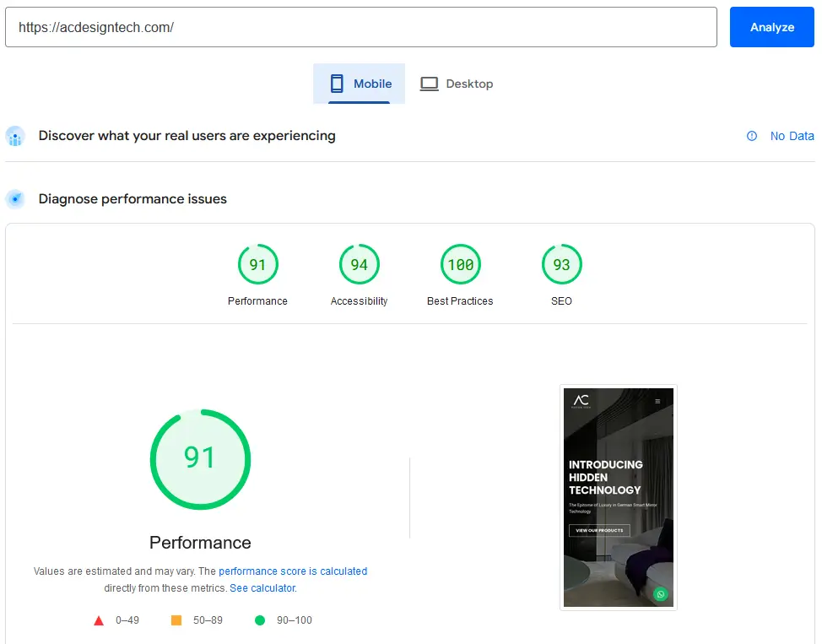
Task: Click the Diagnose performance issues icon
Action: pyautogui.click(x=15, y=199)
